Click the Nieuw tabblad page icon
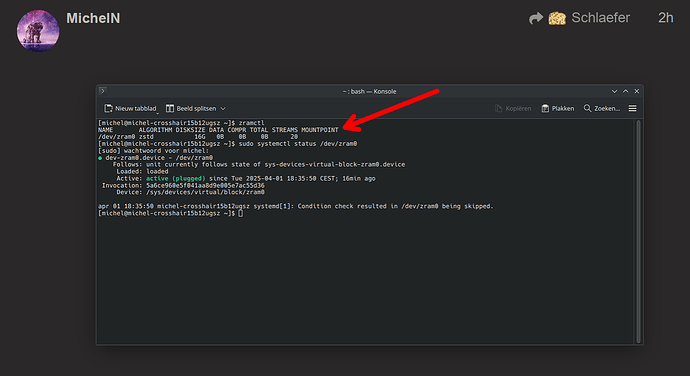This screenshot has height=376, width=690. (x=108, y=108)
